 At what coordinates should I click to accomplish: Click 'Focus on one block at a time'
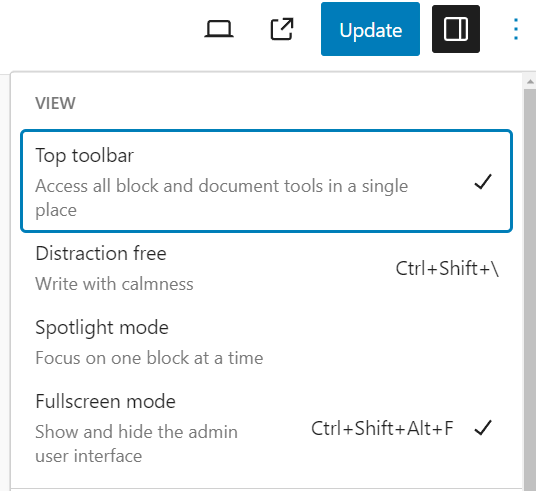149,358
